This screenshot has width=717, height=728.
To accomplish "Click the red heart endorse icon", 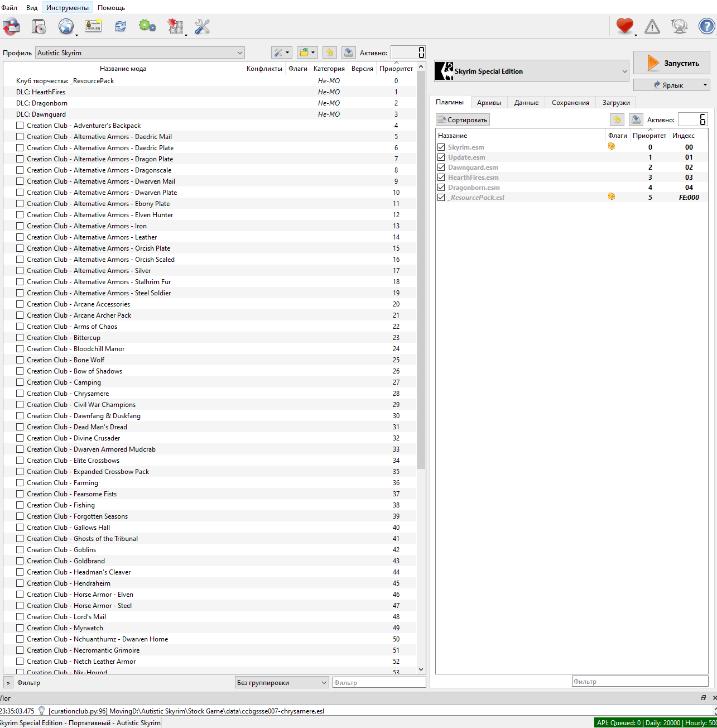I will (x=625, y=26).
